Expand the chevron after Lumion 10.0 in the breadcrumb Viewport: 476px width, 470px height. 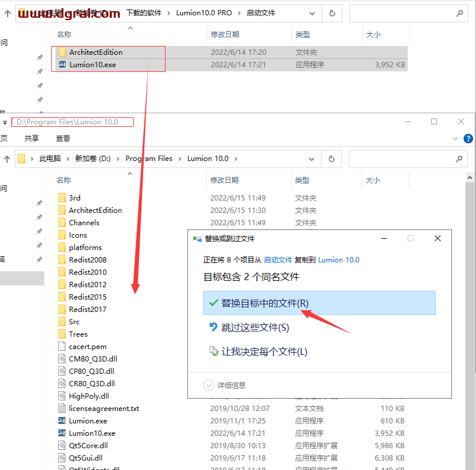[236, 159]
